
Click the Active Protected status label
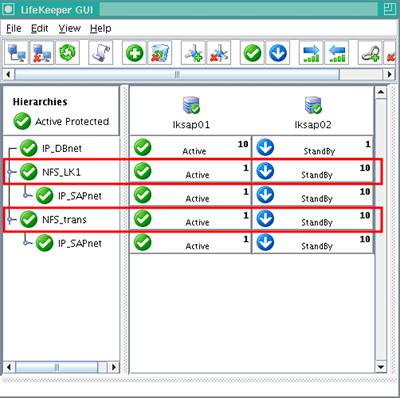(x=72, y=121)
